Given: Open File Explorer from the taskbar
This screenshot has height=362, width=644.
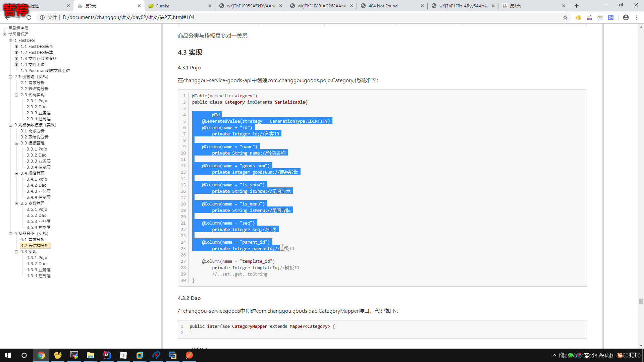Looking at the screenshot, I should [x=91, y=355].
